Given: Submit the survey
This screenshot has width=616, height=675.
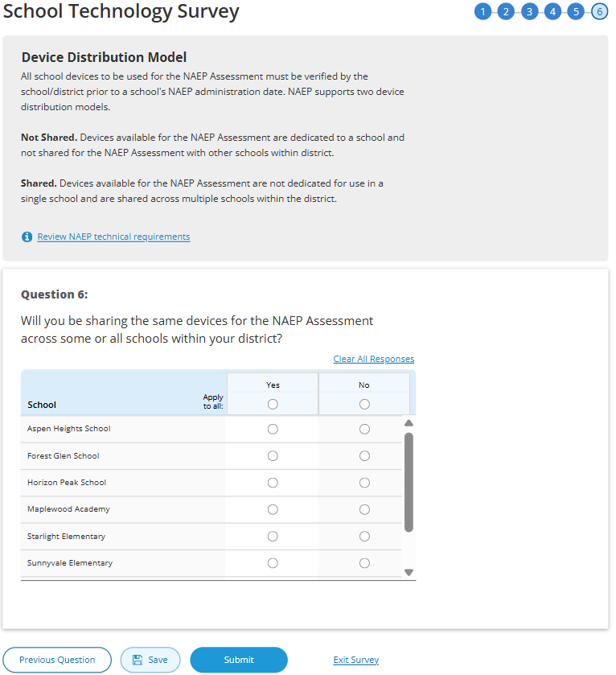Looking at the screenshot, I should (x=239, y=660).
